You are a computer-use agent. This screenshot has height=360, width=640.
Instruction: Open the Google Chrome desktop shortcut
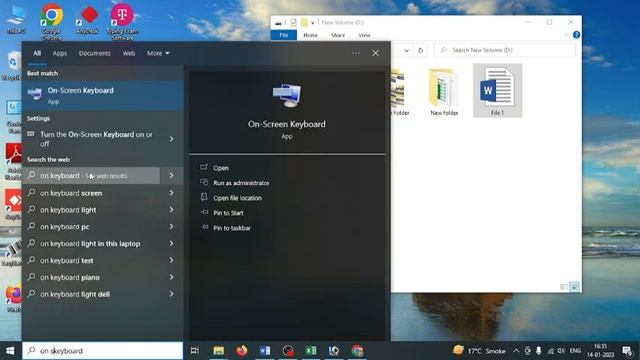[52, 22]
